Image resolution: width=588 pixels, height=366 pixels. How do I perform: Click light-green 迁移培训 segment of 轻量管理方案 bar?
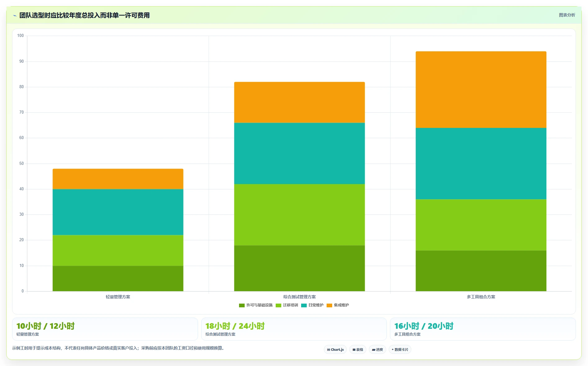(x=118, y=251)
